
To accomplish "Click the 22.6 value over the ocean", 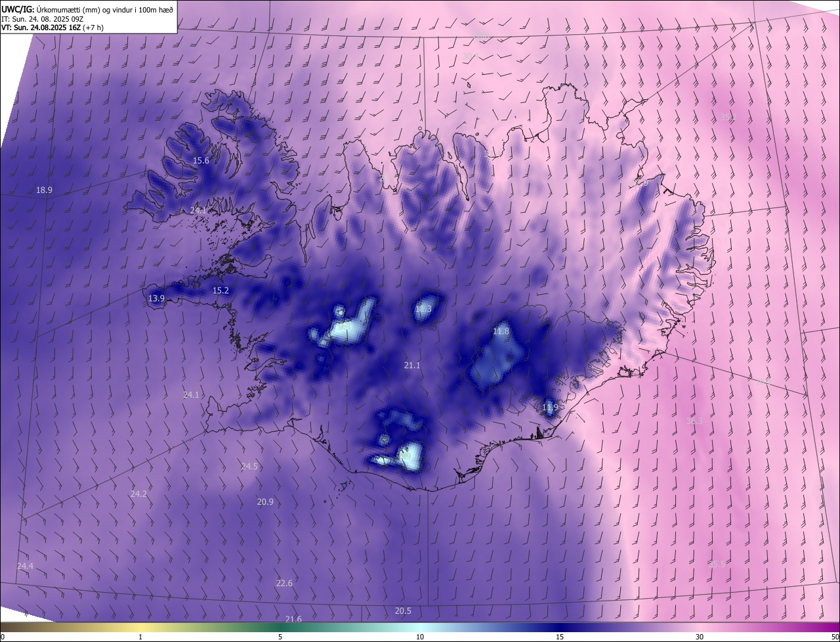I will (284, 583).
